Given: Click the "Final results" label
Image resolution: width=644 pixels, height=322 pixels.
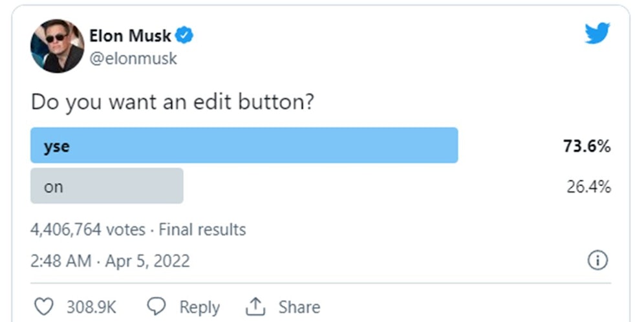Looking at the screenshot, I should click(x=202, y=230).
